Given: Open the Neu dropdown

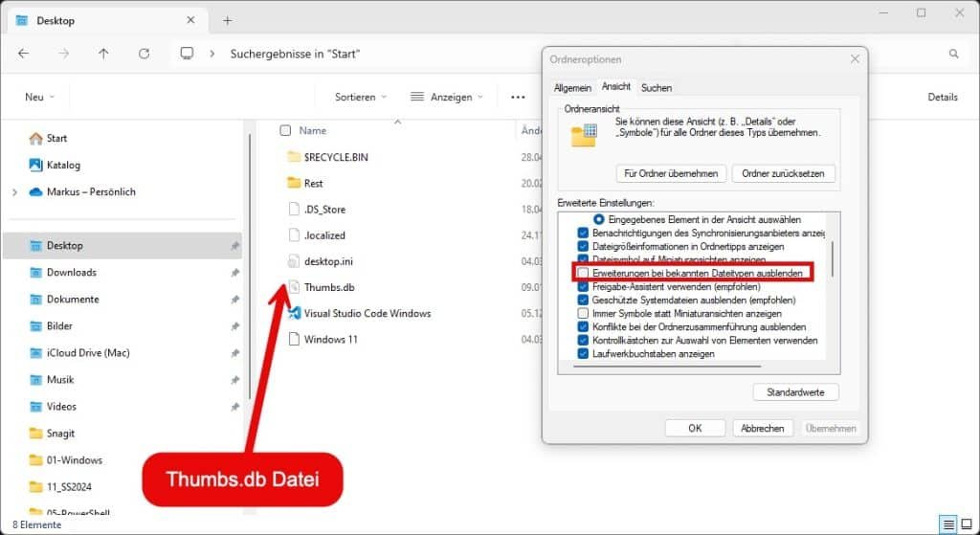Looking at the screenshot, I should [x=39, y=97].
